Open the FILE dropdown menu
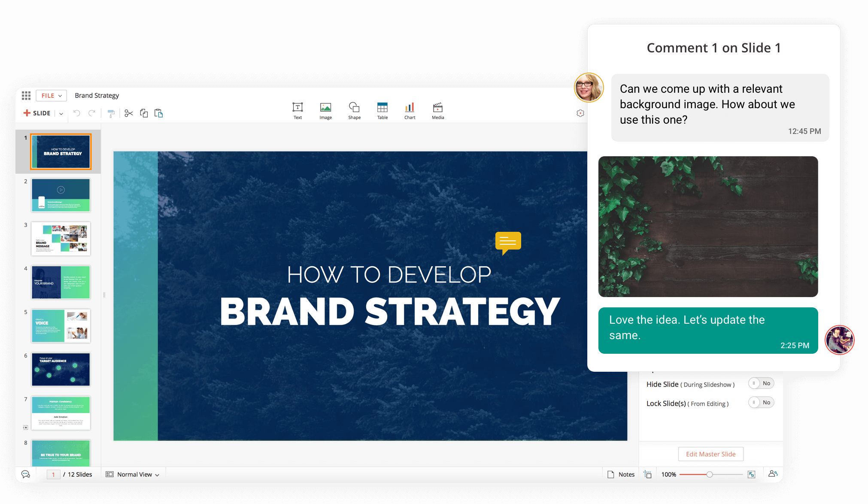 (x=51, y=96)
